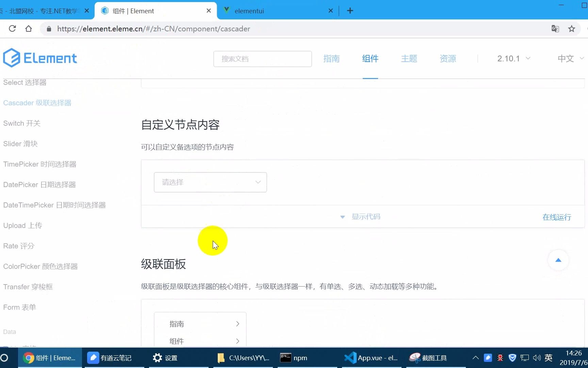Reload the page with the refresh icon
Screen dimensions: 588x368
12,29
